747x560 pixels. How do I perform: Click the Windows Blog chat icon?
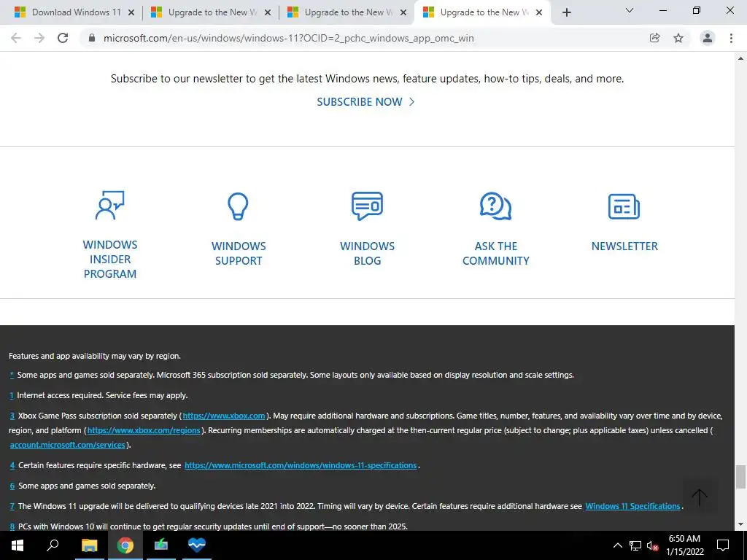[x=367, y=206]
